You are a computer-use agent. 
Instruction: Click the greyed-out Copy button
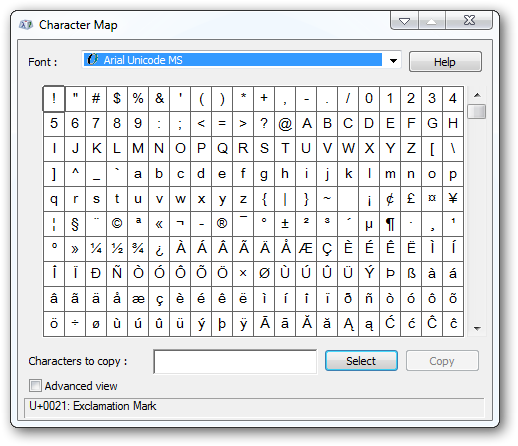click(442, 361)
